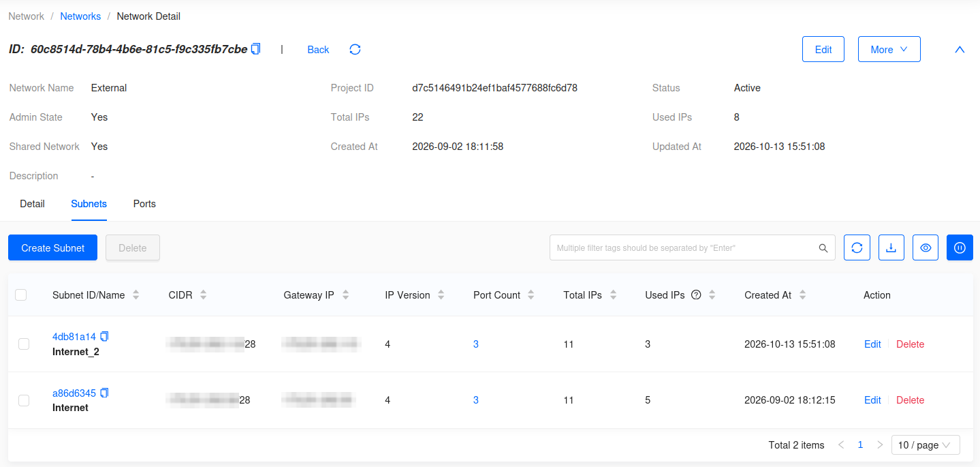Go to previous page arrow
Image resolution: width=980 pixels, height=467 pixels.
click(x=841, y=445)
